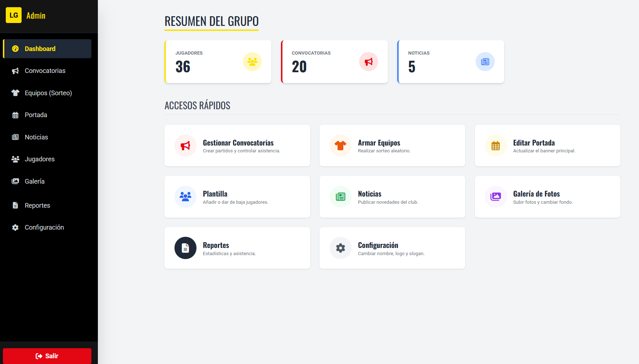Click the yellow LG logo badge
This screenshot has height=364, width=639.
14,15
